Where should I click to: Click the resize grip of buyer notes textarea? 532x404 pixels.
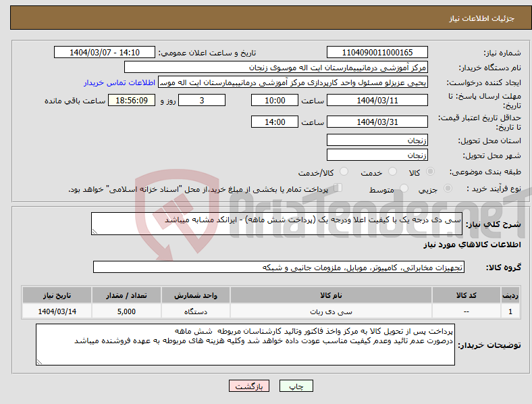click(39, 362)
